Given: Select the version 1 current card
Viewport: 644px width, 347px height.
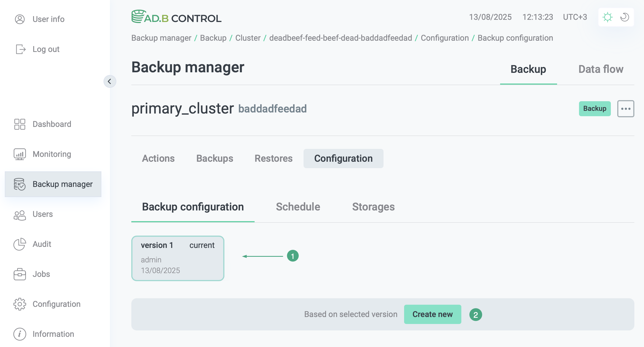Looking at the screenshot, I should [x=178, y=258].
